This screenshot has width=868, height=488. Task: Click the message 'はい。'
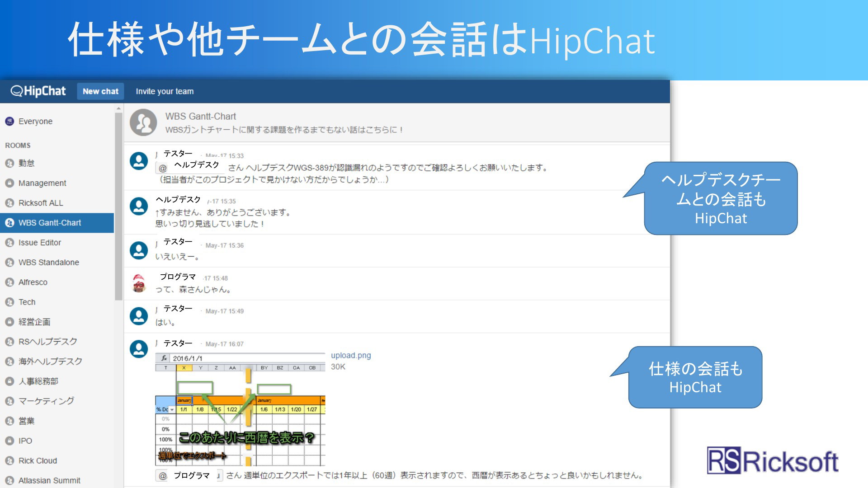[165, 323]
